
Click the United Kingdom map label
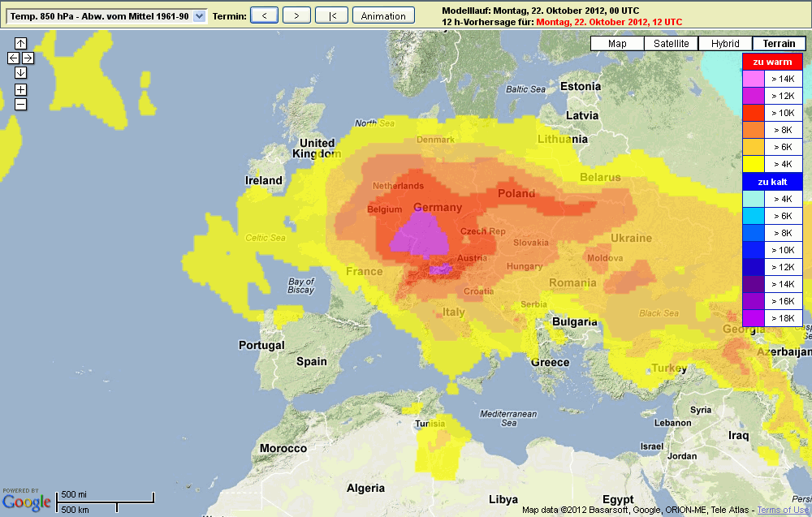click(x=317, y=148)
